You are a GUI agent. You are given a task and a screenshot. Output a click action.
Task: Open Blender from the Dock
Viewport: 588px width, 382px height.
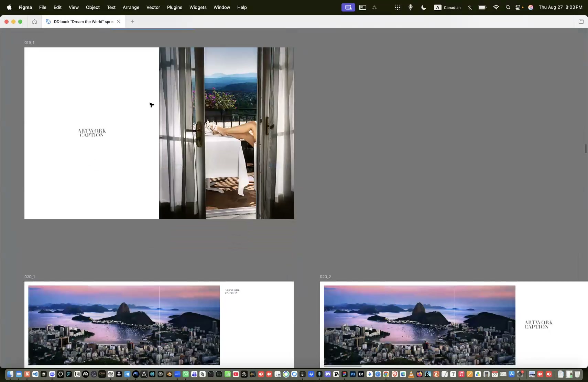[169, 374]
